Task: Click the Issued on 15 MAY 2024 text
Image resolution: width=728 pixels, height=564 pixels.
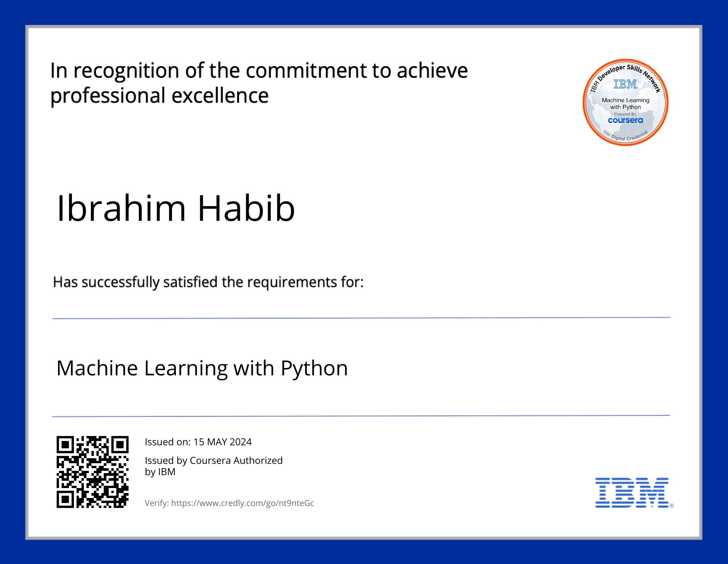Action: click(198, 442)
